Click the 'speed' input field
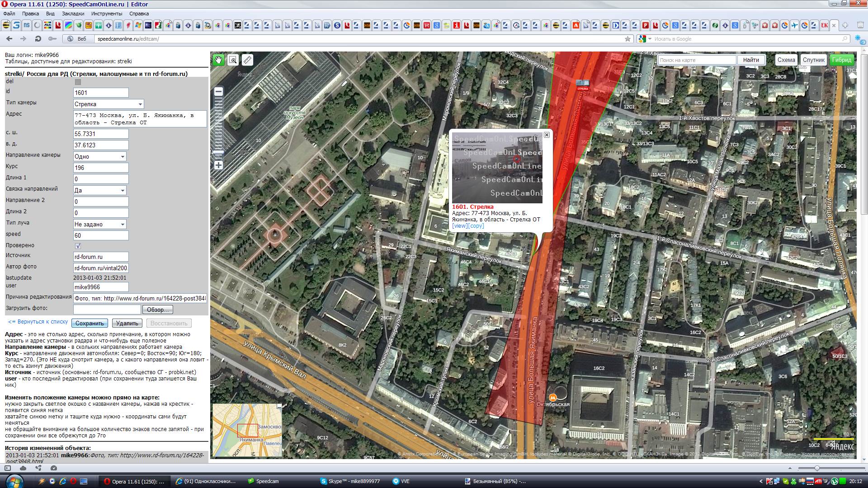Viewport: 868px width, 488px height. coord(101,235)
